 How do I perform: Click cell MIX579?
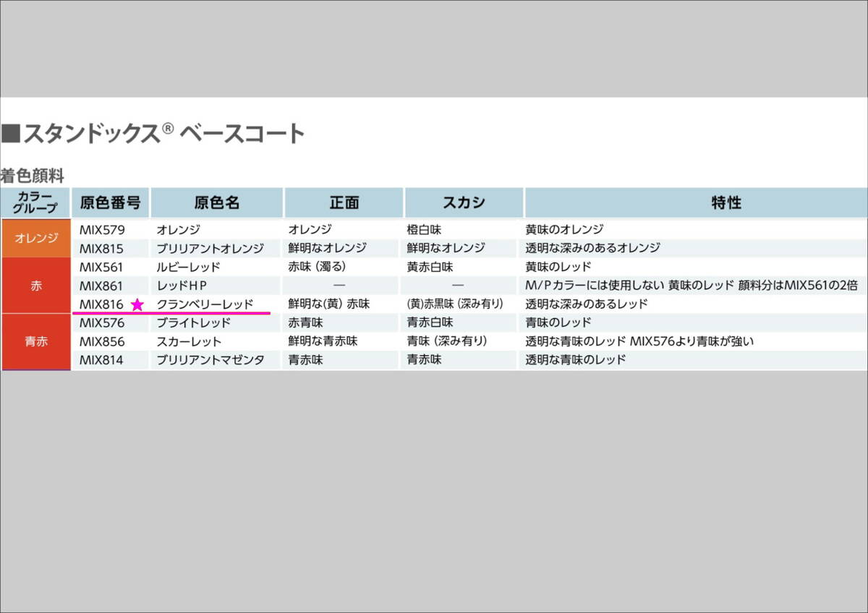tap(102, 230)
